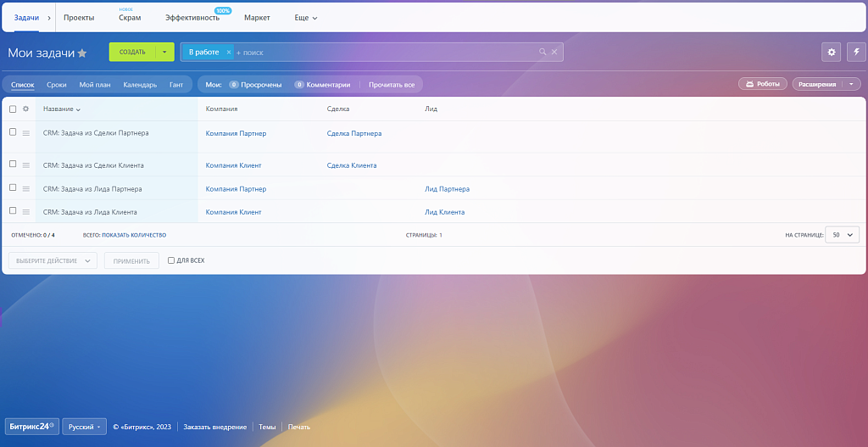This screenshot has width=868, height=447.
Task: Open the 'Сделка Партнера' link
Action: pyautogui.click(x=353, y=133)
